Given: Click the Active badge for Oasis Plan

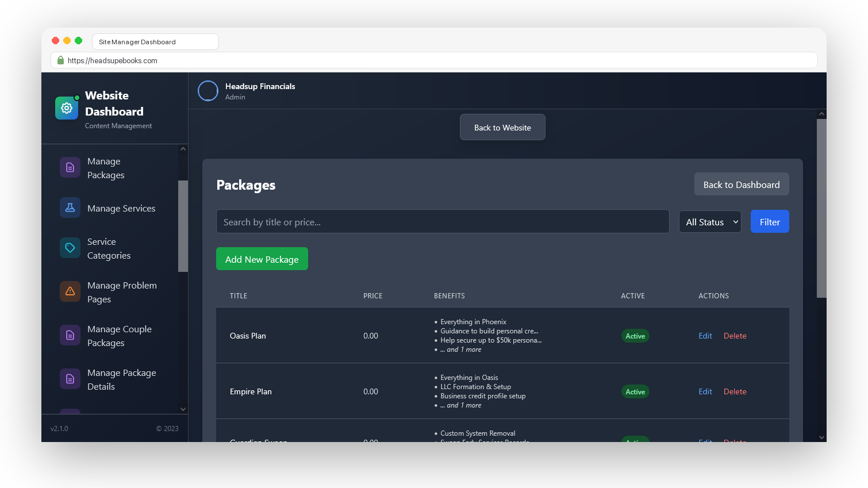Looking at the screenshot, I should (635, 336).
